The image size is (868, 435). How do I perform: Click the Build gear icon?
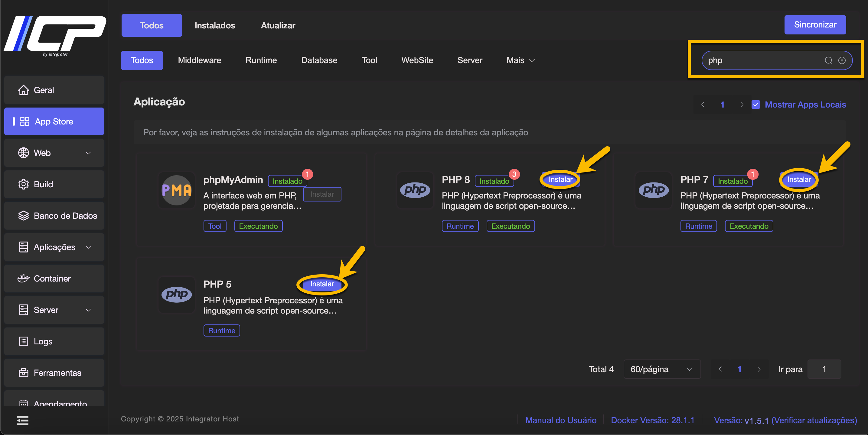[x=23, y=184]
